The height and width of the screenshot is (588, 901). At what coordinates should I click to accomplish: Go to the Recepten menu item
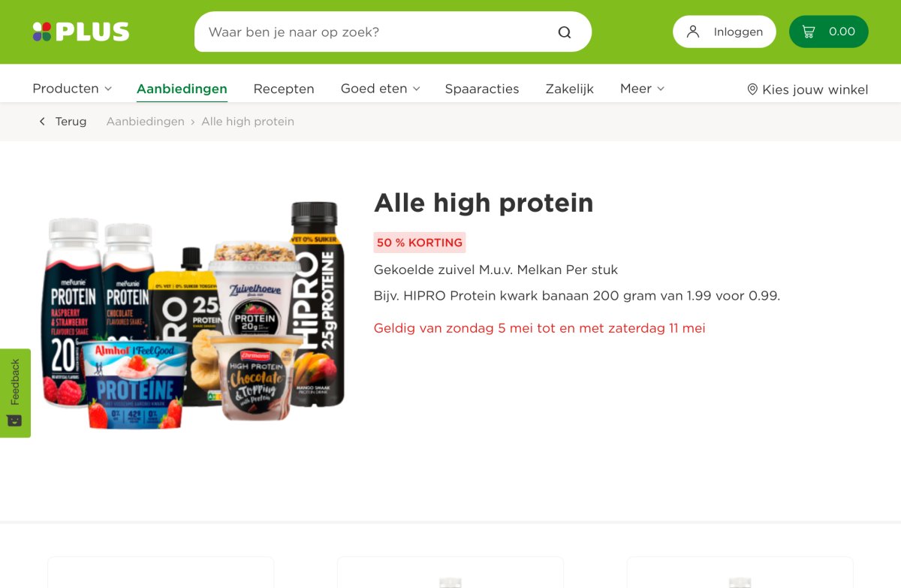(284, 89)
